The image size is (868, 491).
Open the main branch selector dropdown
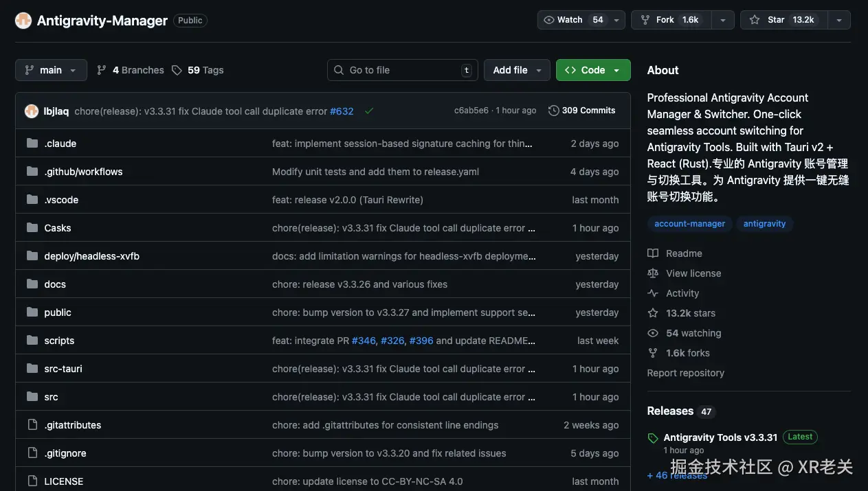(x=51, y=70)
